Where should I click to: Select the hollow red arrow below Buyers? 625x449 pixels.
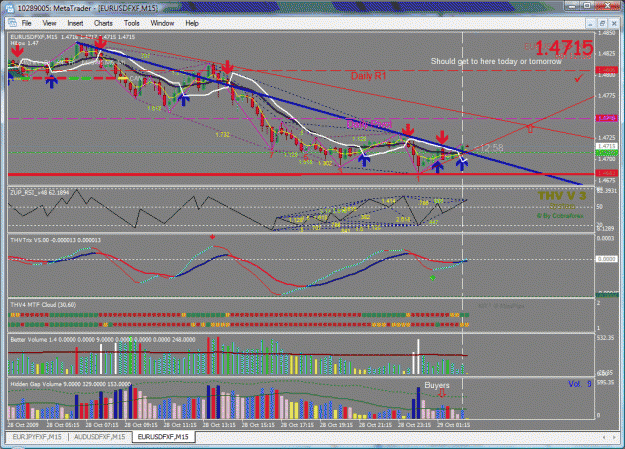pyautogui.click(x=442, y=393)
